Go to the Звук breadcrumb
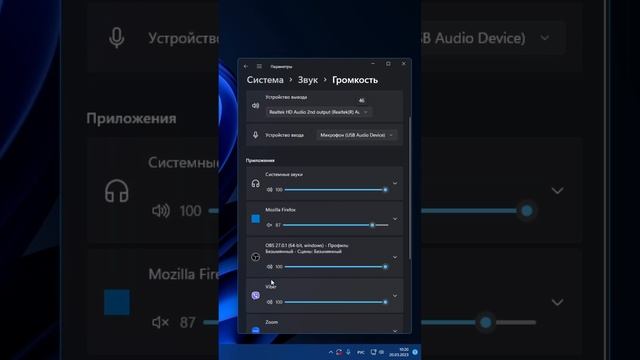This screenshot has width=640, height=360. pyautogui.click(x=308, y=80)
